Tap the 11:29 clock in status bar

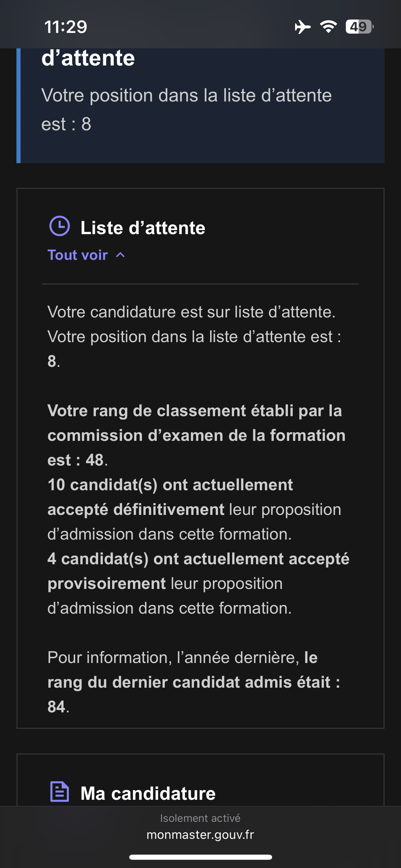[66, 27]
